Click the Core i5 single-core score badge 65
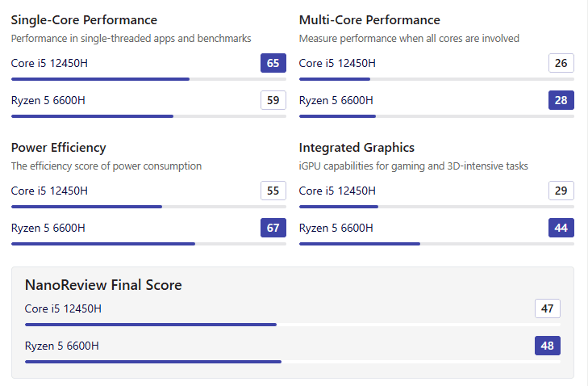The width and height of the screenshot is (588, 386). click(273, 63)
